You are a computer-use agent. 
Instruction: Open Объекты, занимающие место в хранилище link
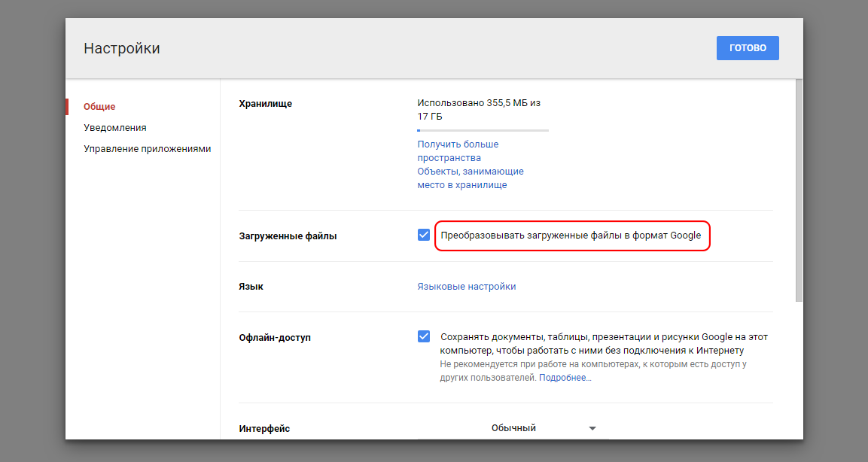pos(471,178)
